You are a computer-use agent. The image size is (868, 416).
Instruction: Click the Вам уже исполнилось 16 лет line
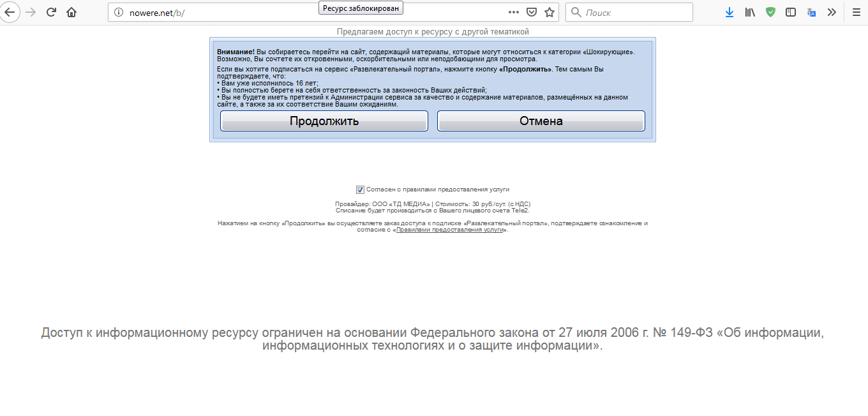coord(267,83)
